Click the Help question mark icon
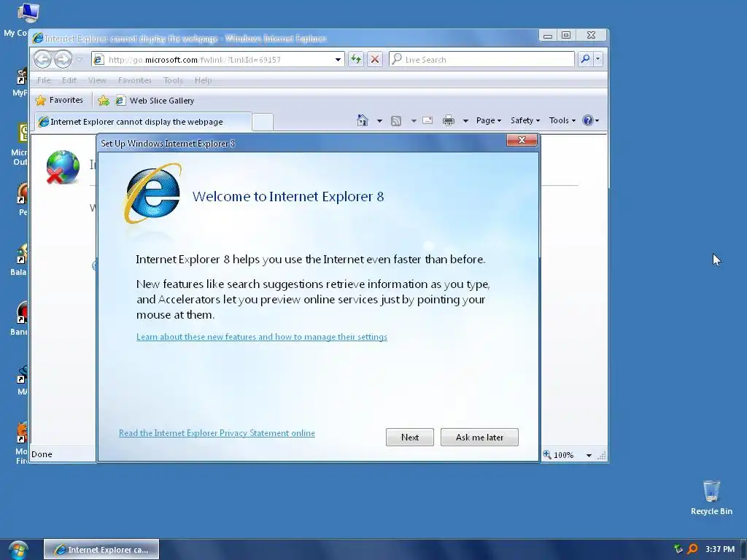Screen dimensions: 747x560 588,120
